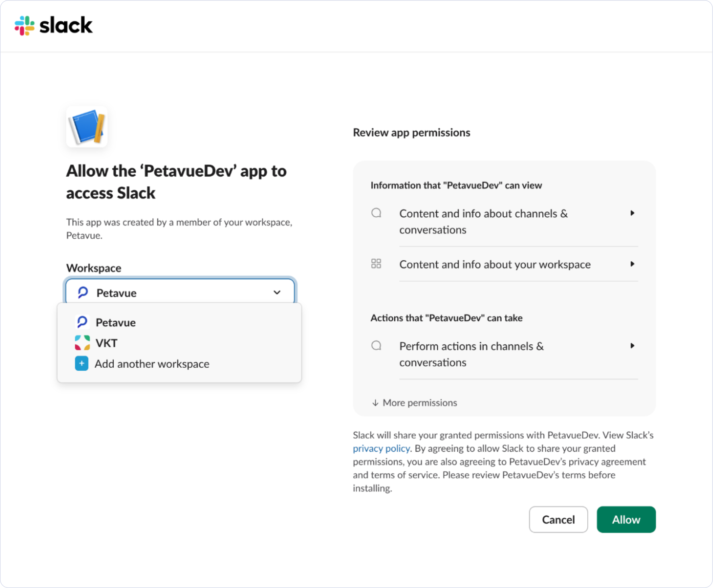The image size is (713, 588).
Task: Click the down arrow icon beside More permissions
Action: 375,403
